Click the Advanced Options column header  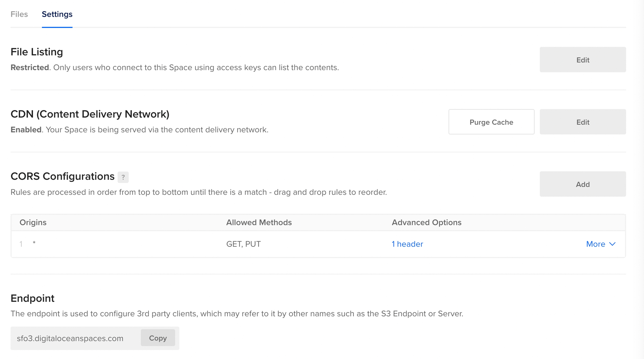(x=427, y=222)
